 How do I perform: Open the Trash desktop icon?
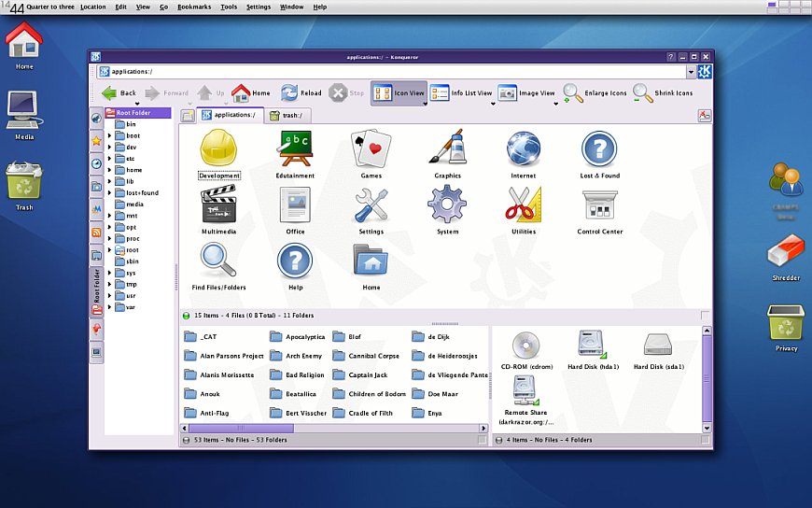click(24, 180)
